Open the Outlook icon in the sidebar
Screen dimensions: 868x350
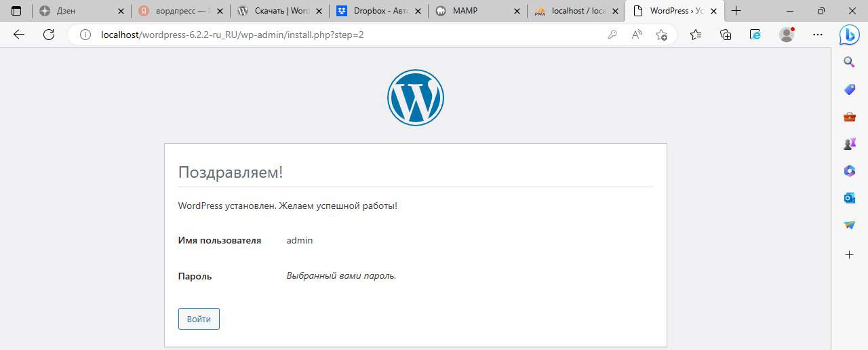click(x=849, y=198)
